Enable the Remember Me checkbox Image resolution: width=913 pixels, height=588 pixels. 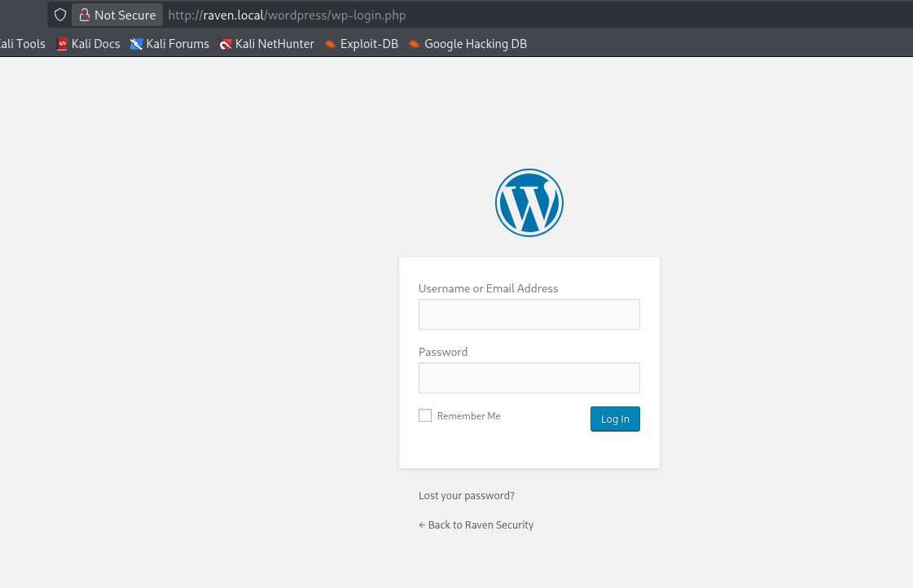click(x=424, y=415)
